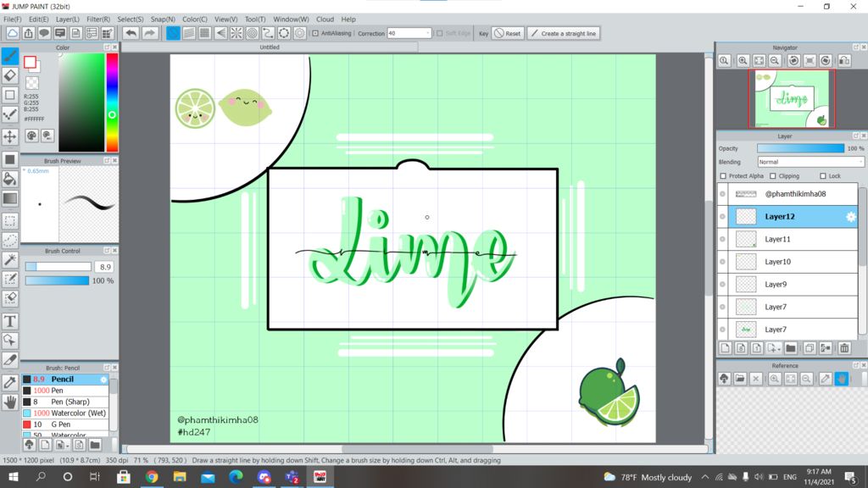Click the Reset button
The image size is (868, 488).
coord(508,33)
